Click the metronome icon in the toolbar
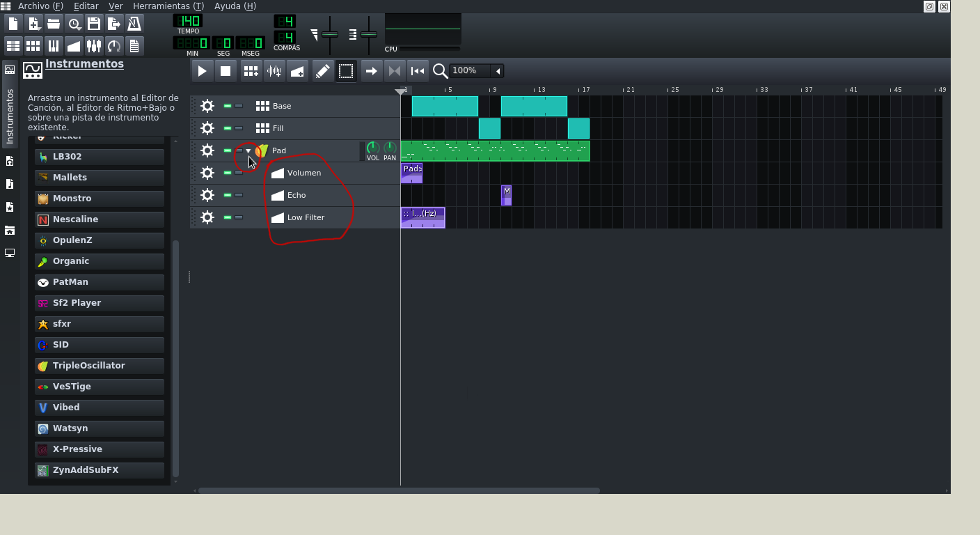Image resolution: width=980 pixels, height=535 pixels. [133, 23]
